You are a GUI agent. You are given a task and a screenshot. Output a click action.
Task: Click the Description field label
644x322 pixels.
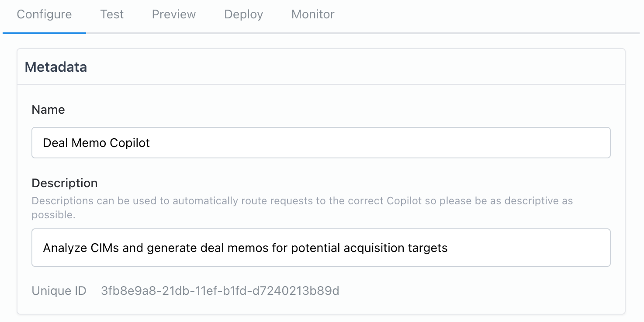pyautogui.click(x=65, y=183)
